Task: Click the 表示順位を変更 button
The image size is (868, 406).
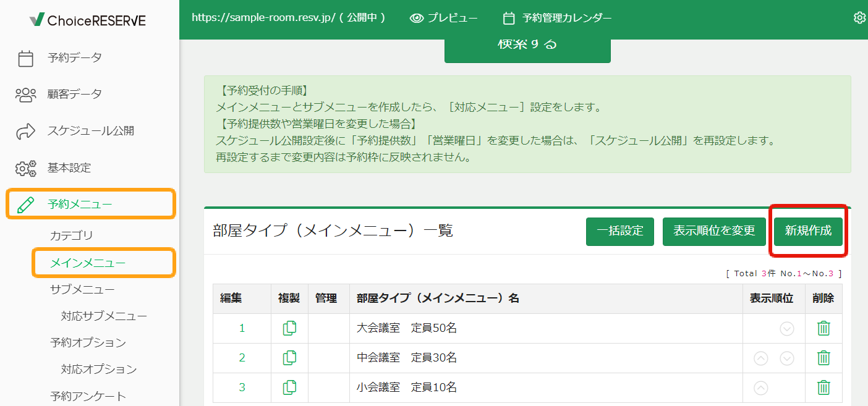Action: click(x=714, y=231)
